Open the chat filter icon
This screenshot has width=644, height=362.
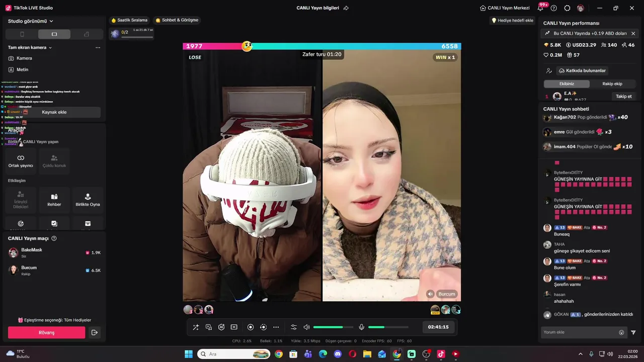(633, 332)
